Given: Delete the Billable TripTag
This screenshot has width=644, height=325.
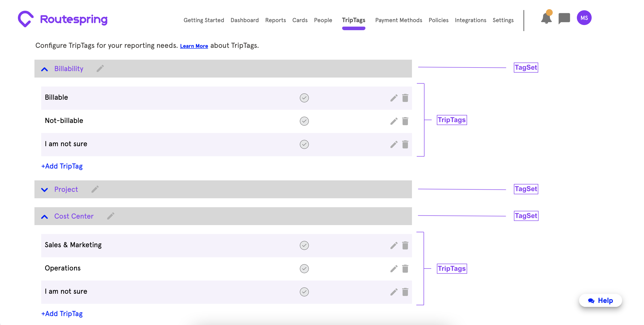Looking at the screenshot, I should (x=405, y=98).
